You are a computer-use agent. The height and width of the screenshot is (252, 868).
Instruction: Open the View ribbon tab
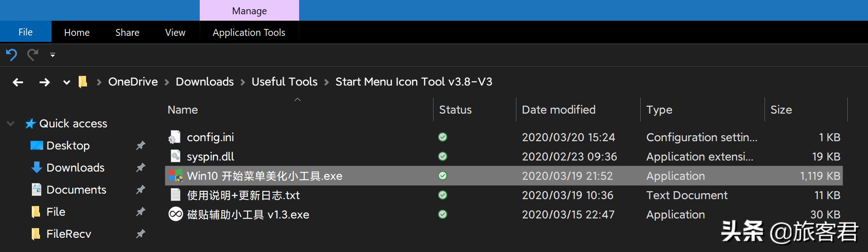tap(175, 33)
